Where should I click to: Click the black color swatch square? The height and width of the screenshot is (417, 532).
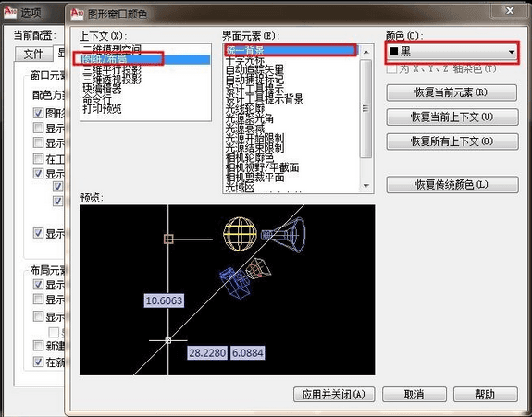[x=393, y=52]
